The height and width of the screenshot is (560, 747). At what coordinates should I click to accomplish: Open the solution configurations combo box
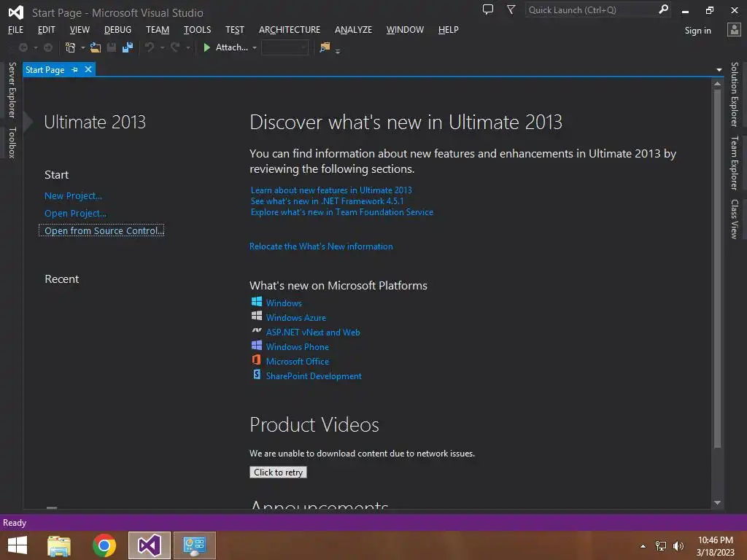[285, 47]
